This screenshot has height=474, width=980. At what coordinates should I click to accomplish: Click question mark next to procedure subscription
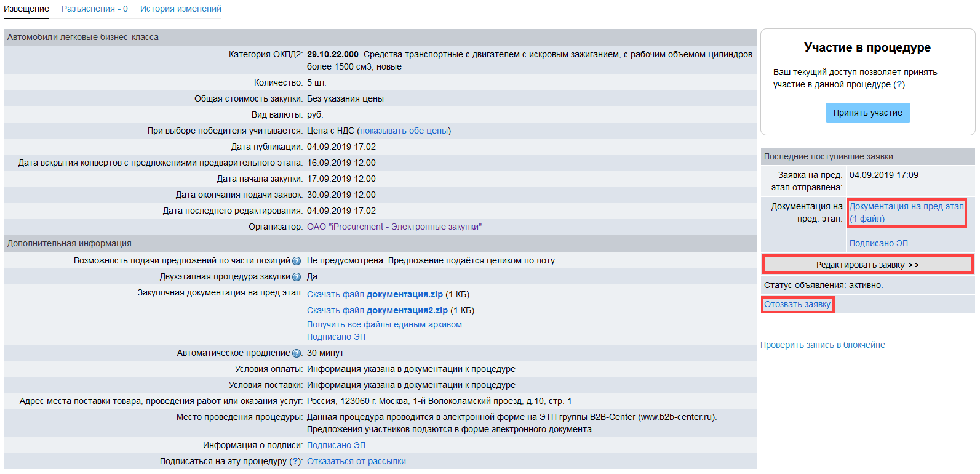296,462
